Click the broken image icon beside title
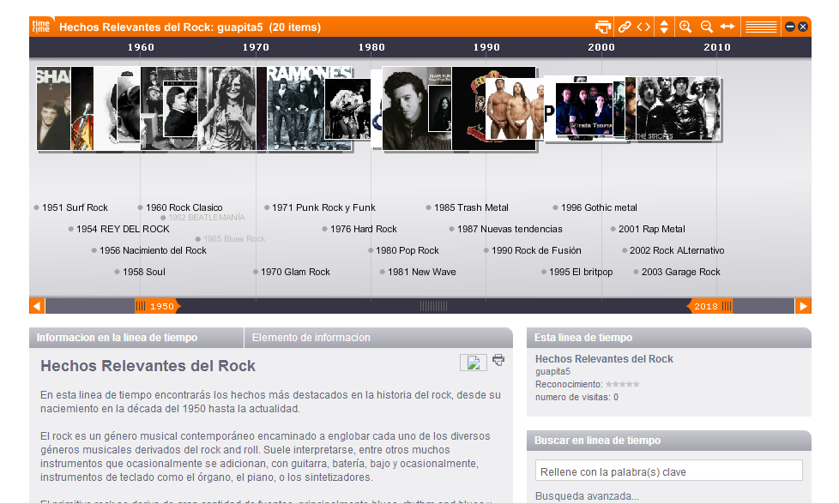Screen dimensions: 839x504 pyautogui.click(x=474, y=363)
